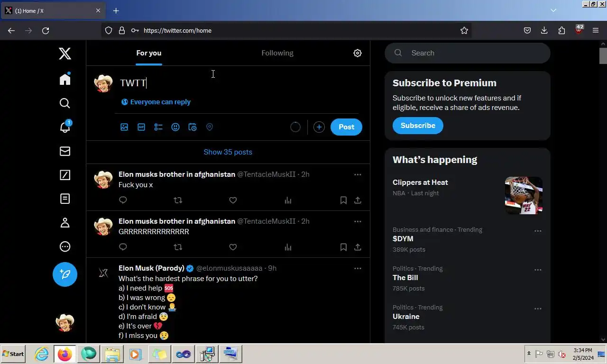
Task: Open the emoji picker in composer
Action: click(175, 127)
